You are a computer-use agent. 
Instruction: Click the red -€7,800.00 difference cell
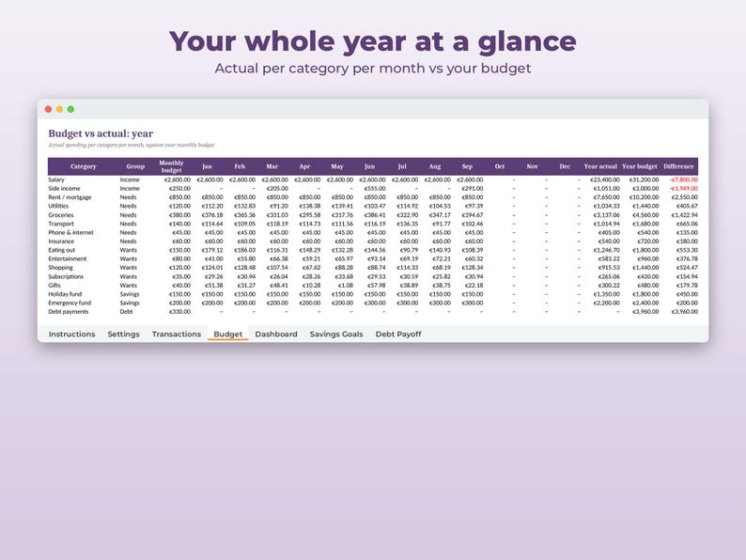point(684,179)
